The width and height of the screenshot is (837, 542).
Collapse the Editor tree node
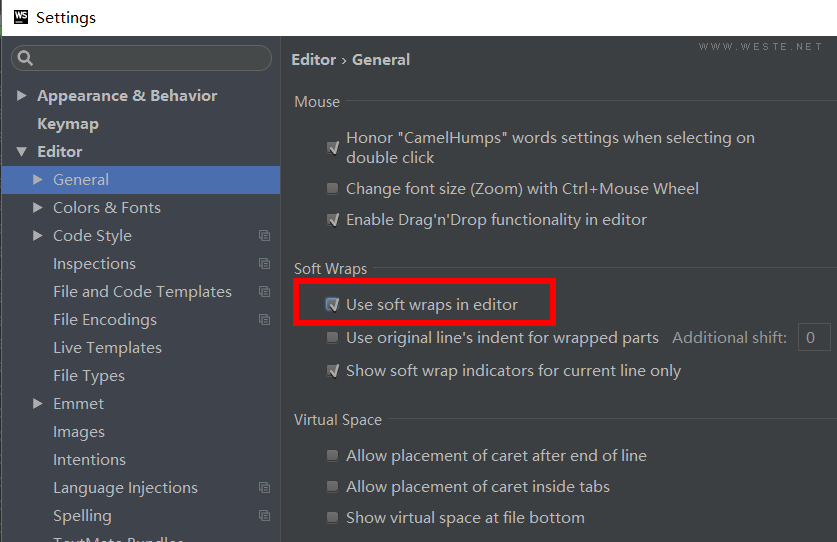[22, 152]
